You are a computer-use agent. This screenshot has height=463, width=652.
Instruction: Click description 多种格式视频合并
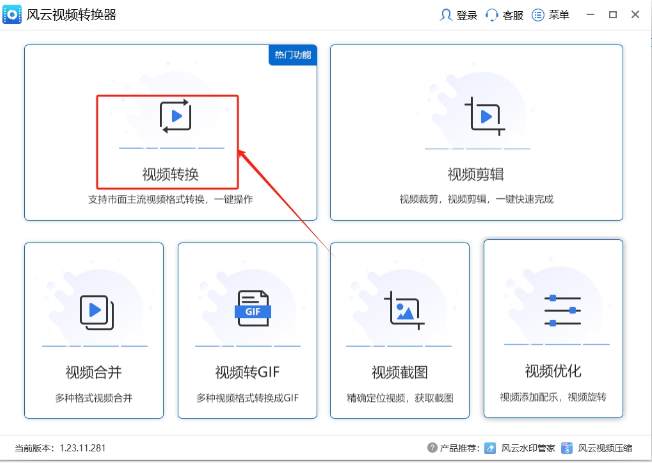click(94, 398)
